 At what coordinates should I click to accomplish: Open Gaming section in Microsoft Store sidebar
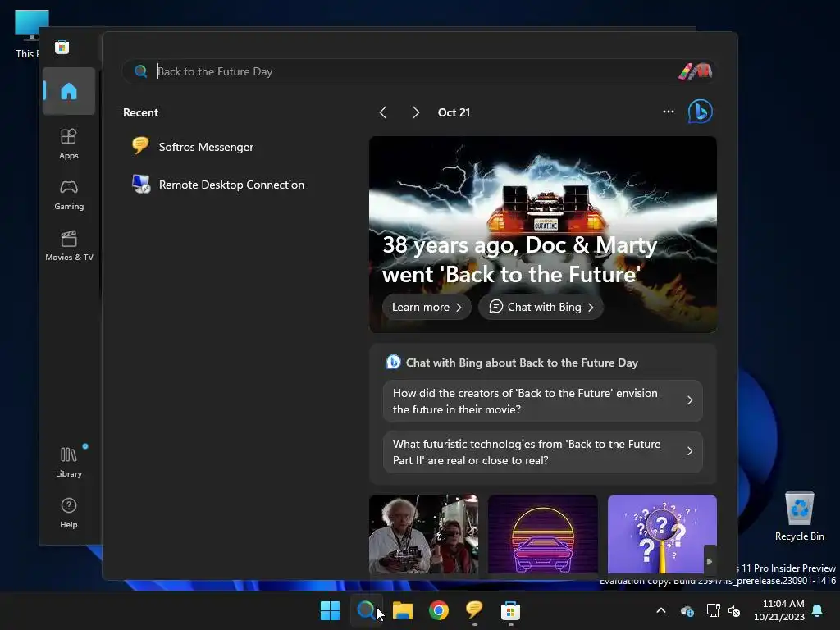tap(69, 195)
